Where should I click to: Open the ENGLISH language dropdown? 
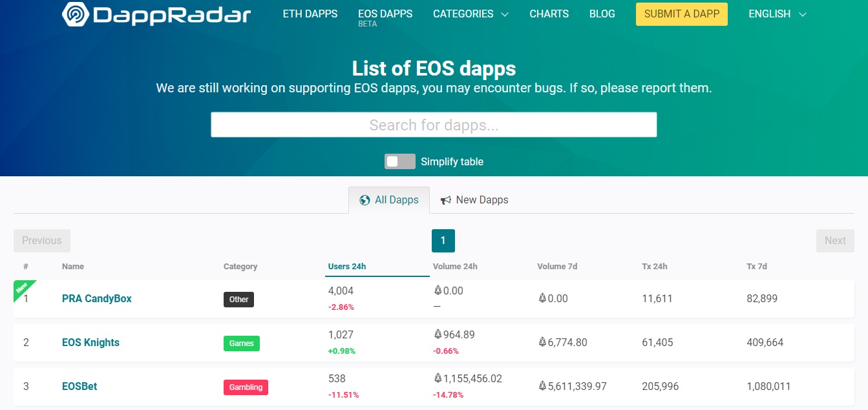click(778, 14)
